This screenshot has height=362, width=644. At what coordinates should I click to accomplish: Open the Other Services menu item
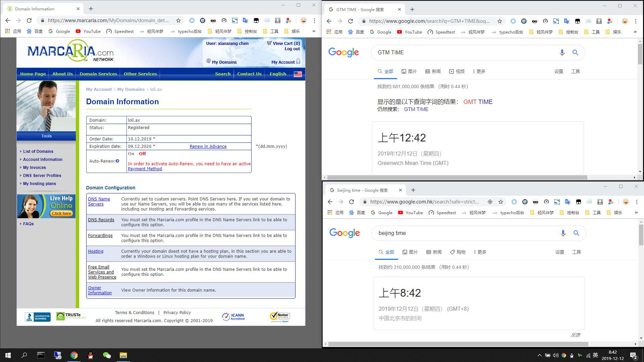click(x=140, y=74)
